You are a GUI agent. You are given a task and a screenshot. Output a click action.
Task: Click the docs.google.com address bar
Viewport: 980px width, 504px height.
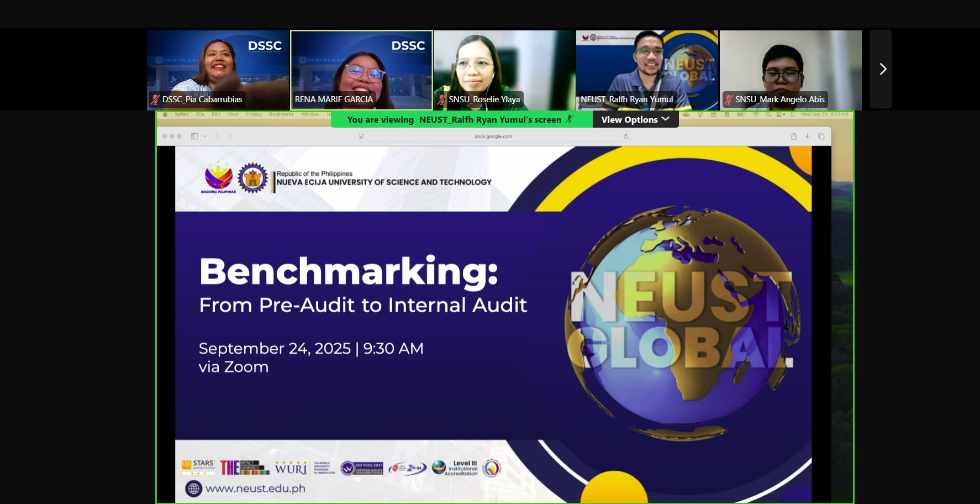point(493,136)
